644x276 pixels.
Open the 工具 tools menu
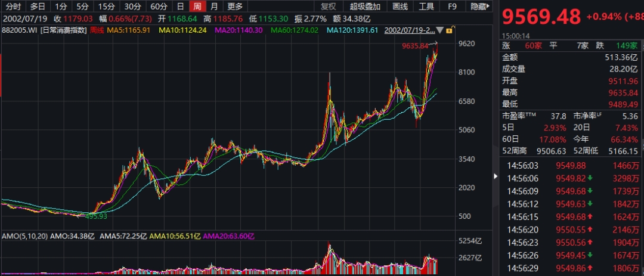coord(426,6)
